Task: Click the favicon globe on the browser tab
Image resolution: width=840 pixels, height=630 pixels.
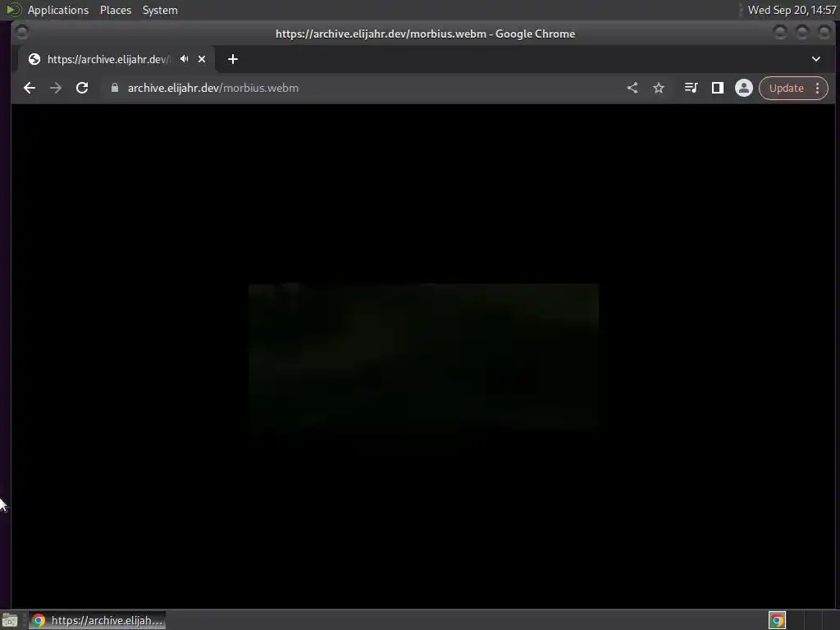Action: tap(34, 59)
